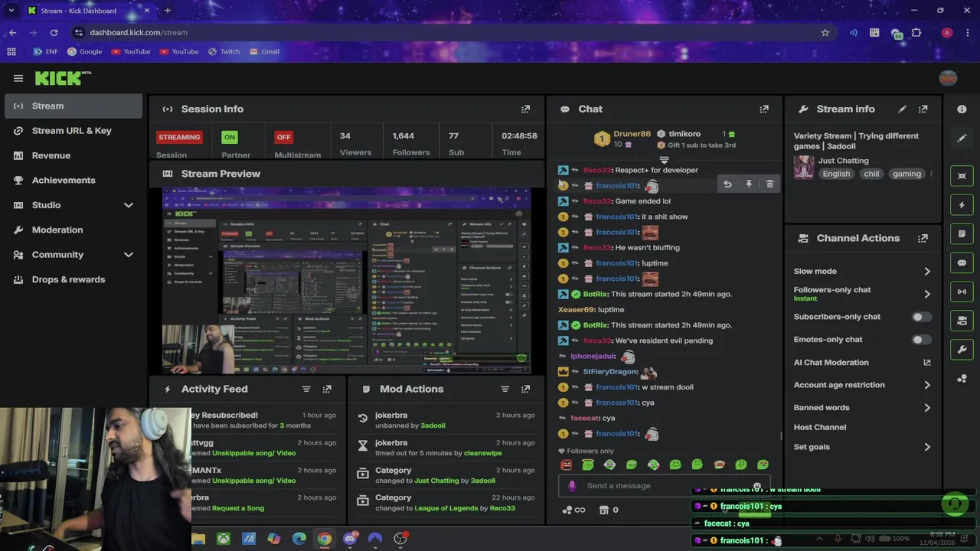Click the browser address bar
Image resolution: width=980 pixels, height=551 pixels.
point(444,32)
